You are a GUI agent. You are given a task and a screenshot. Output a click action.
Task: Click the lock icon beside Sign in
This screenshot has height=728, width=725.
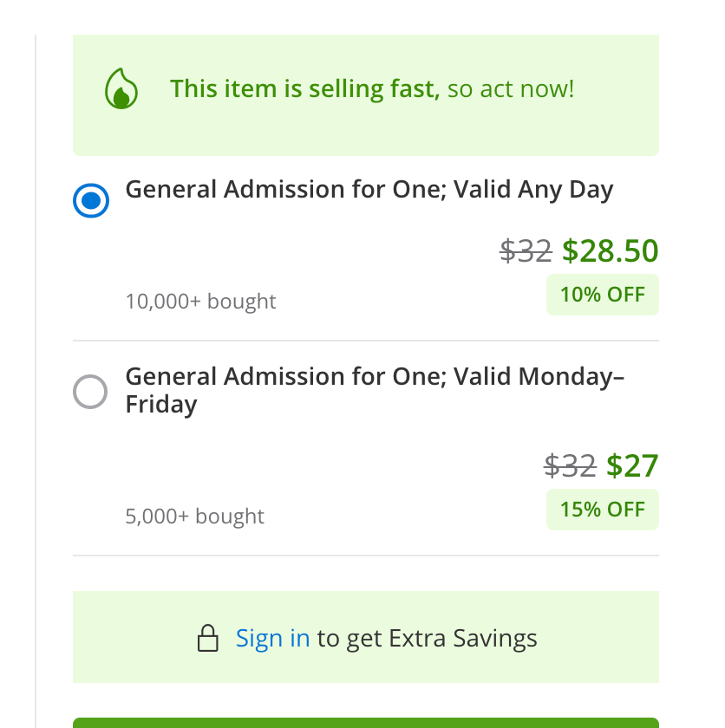coord(208,640)
